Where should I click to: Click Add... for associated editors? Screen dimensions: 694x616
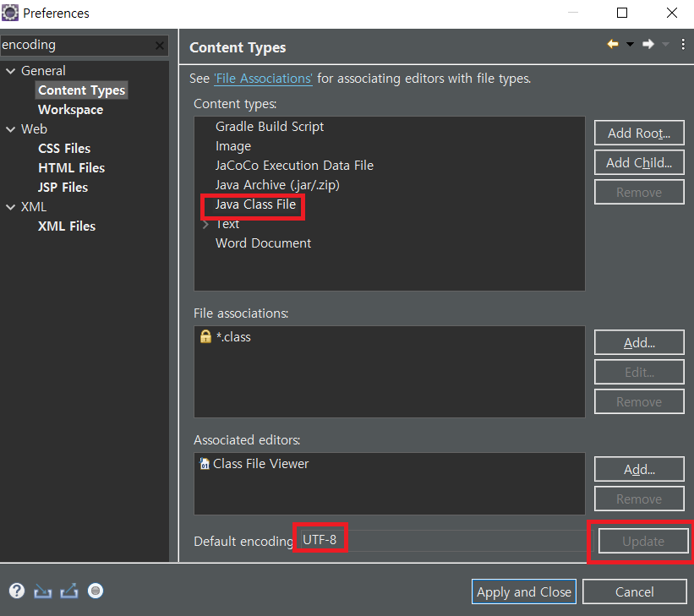pos(639,469)
